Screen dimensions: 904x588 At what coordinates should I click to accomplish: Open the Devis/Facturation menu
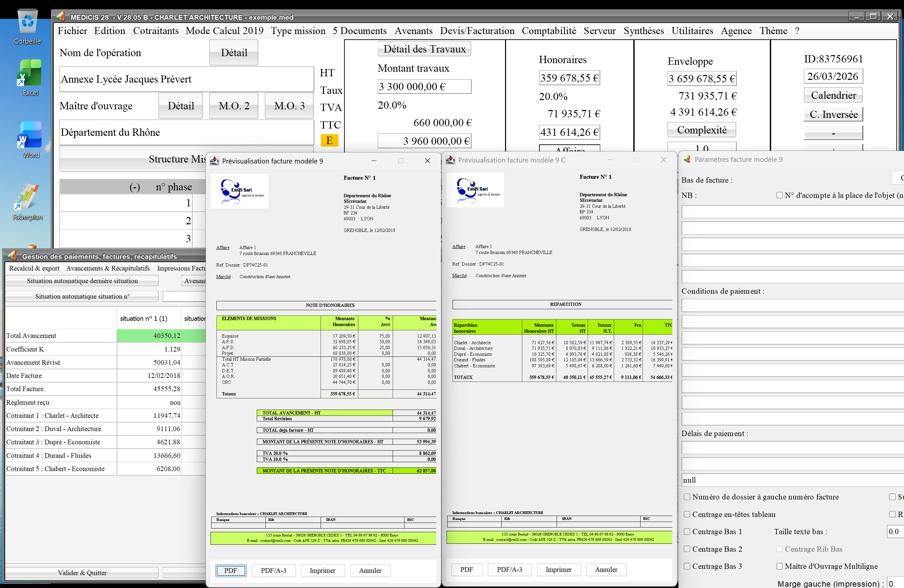pos(477,31)
